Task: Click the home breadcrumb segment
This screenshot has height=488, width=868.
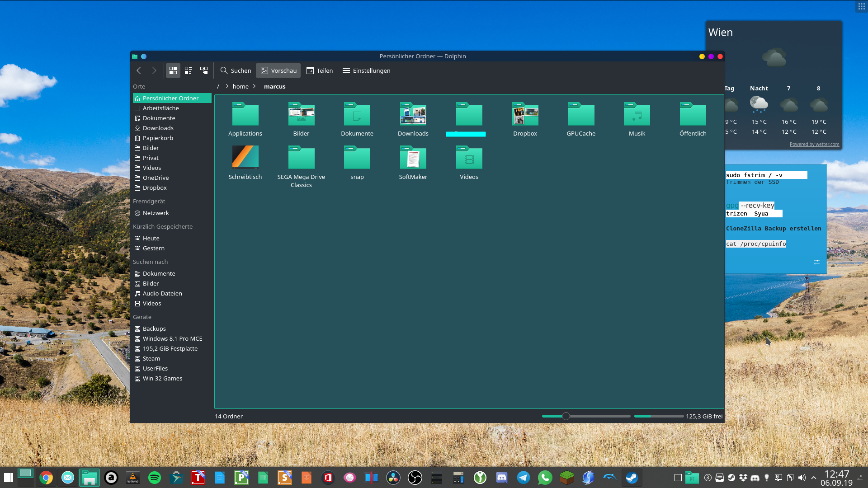Action: click(x=241, y=86)
